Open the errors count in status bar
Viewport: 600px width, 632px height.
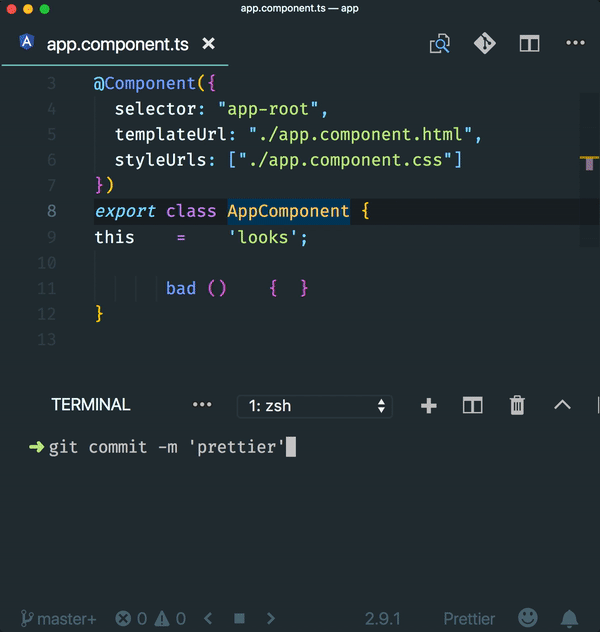click(x=131, y=619)
